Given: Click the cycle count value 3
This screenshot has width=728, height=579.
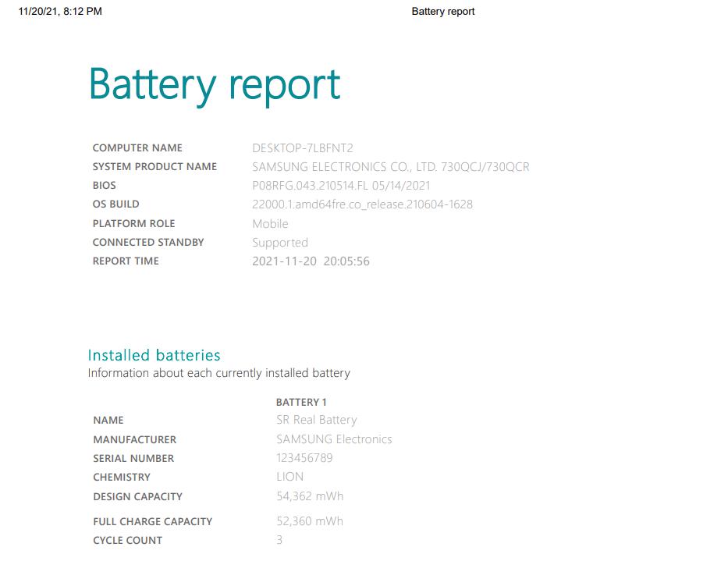Looking at the screenshot, I should click(x=279, y=540).
